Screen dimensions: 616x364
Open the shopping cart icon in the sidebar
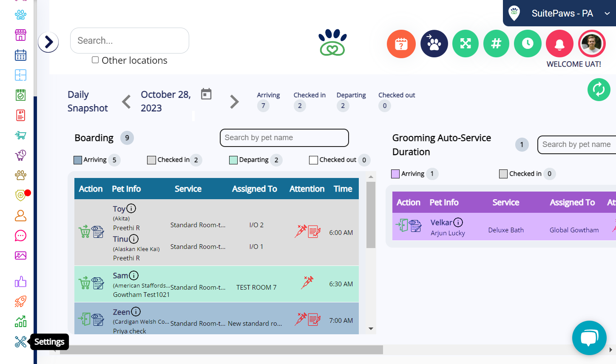(20, 135)
